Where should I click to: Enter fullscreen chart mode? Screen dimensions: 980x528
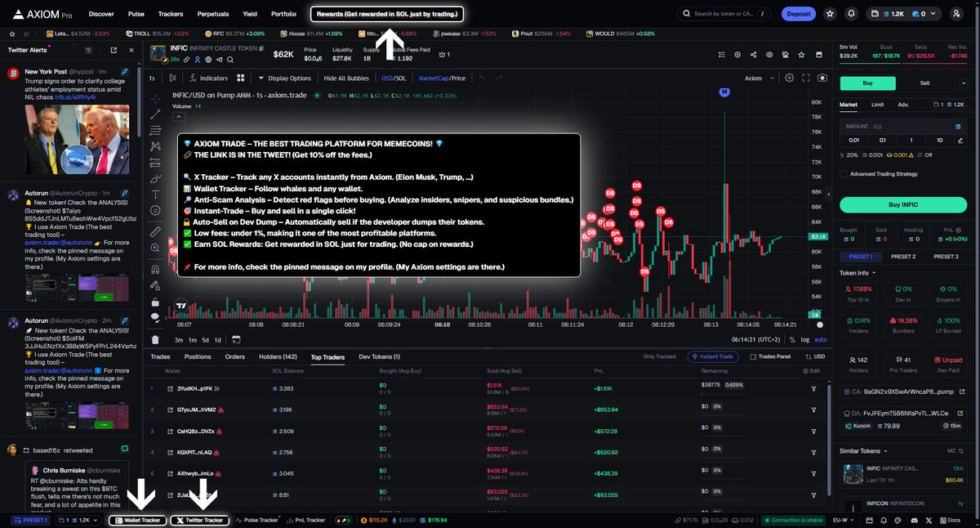(807, 78)
